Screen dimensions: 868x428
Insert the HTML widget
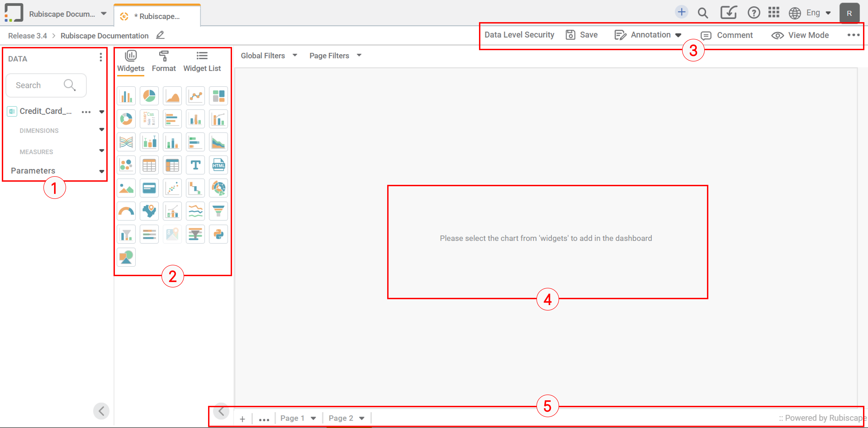218,165
